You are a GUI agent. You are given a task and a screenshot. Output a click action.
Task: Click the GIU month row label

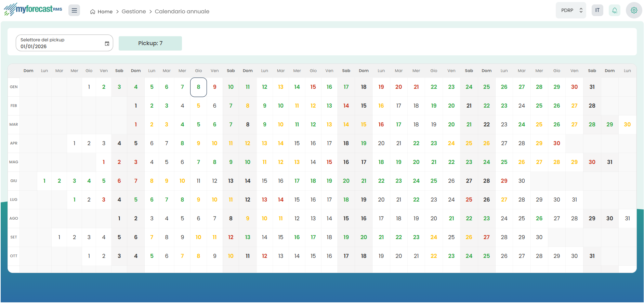click(14, 181)
